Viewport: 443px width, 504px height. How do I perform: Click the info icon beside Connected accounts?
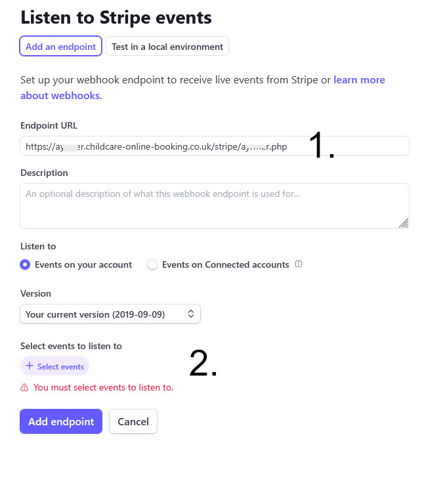pyautogui.click(x=299, y=264)
